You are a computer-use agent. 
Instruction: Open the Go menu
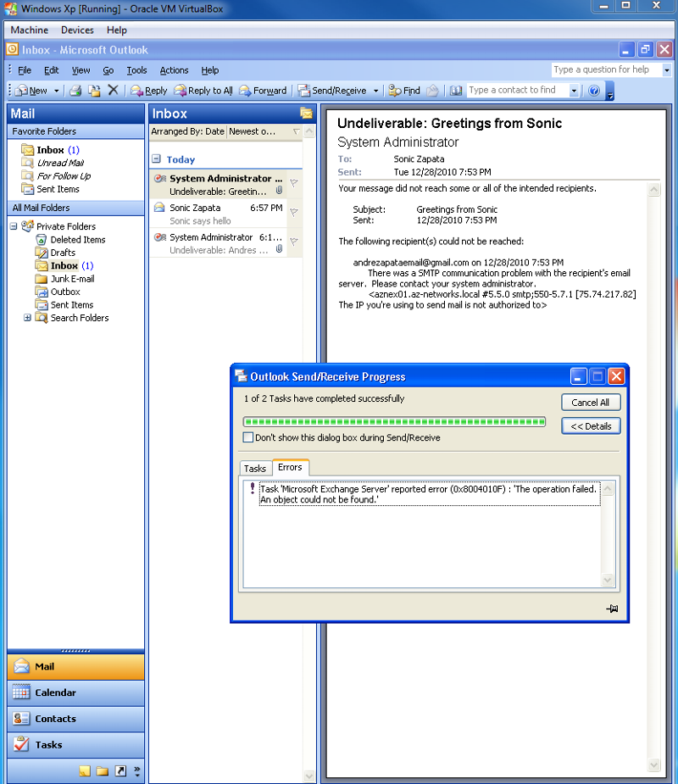(x=108, y=70)
